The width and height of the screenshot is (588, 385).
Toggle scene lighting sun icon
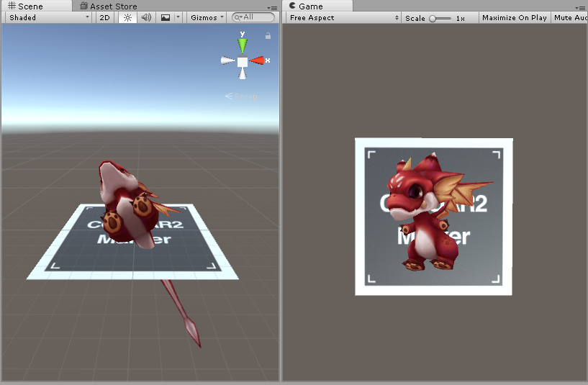tap(127, 17)
